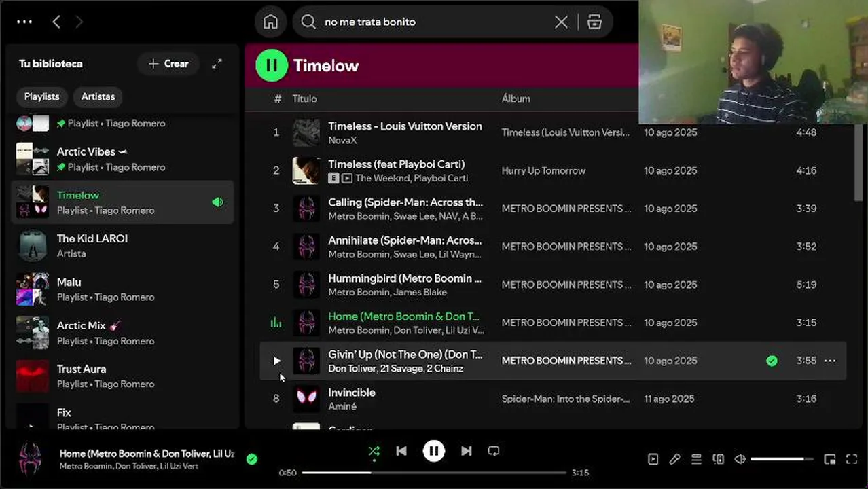Skip to the previous track

tap(401, 451)
